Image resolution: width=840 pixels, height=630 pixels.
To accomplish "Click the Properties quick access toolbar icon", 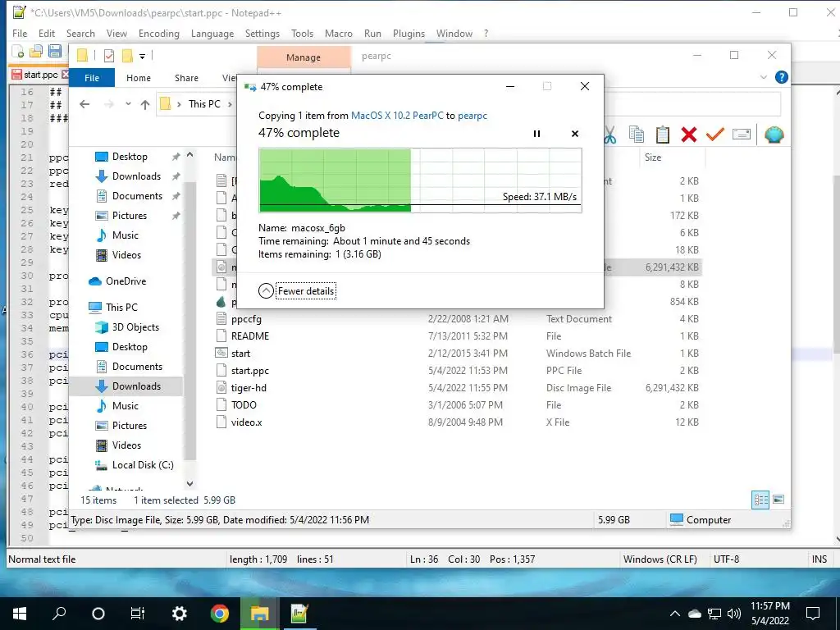I will click(109, 56).
